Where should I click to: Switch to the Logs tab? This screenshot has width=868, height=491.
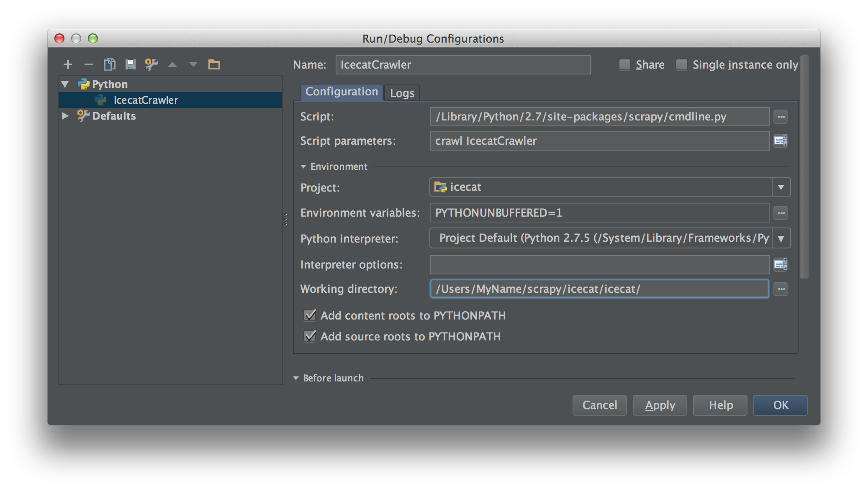coord(402,92)
